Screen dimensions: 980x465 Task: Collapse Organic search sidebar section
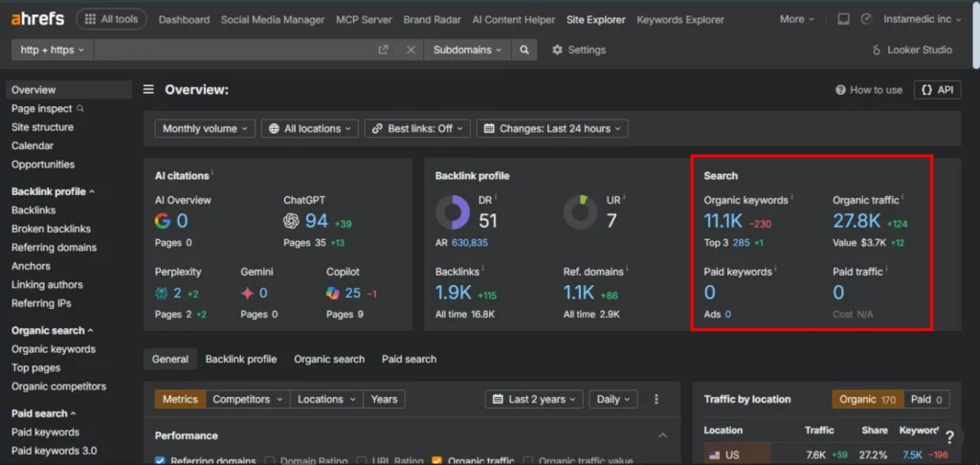click(x=52, y=331)
